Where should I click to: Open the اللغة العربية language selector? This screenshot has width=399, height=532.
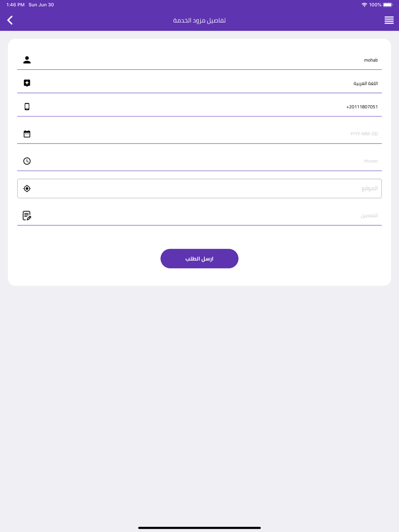199,83
